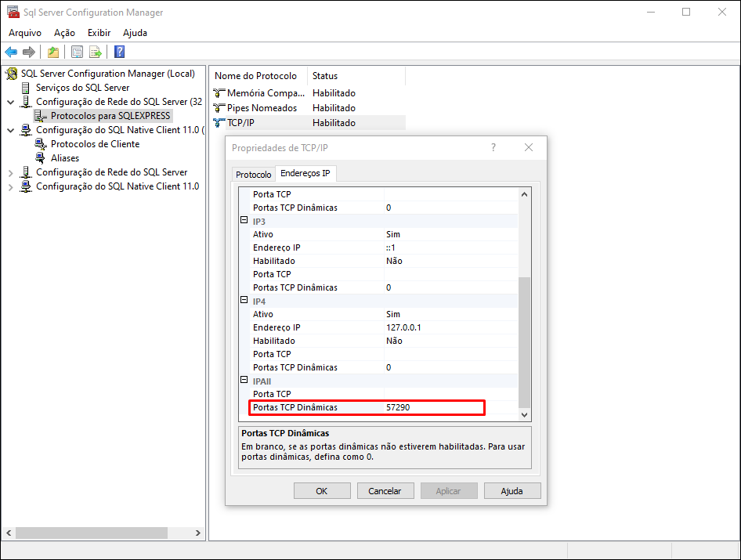Switch to the Protocolo tab
The image size is (741, 560).
click(254, 175)
